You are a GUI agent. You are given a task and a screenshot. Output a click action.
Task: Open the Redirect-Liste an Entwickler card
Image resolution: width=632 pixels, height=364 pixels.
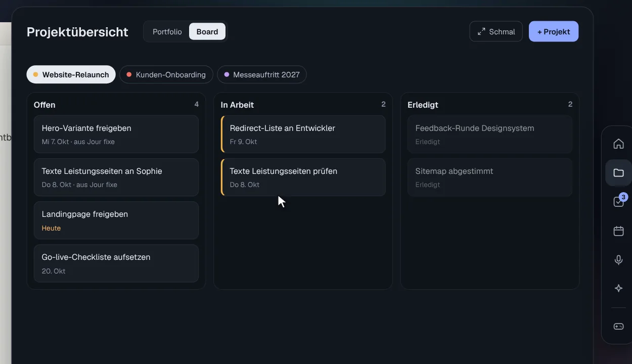click(303, 134)
